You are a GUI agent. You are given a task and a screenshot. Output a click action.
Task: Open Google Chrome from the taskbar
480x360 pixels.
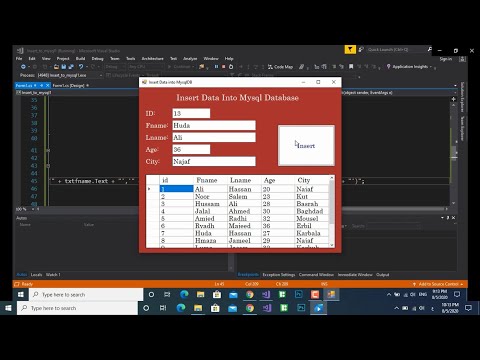click(250, 308)
